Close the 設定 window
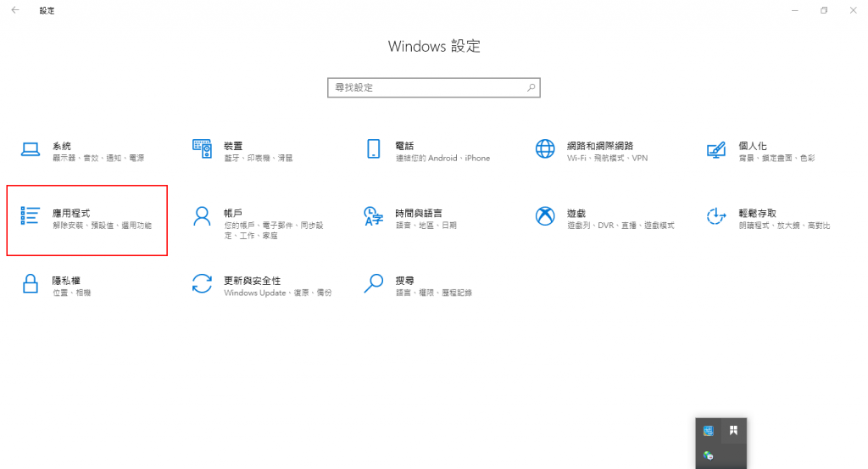Screen dimensions: 868x469 tap(853, 10)
